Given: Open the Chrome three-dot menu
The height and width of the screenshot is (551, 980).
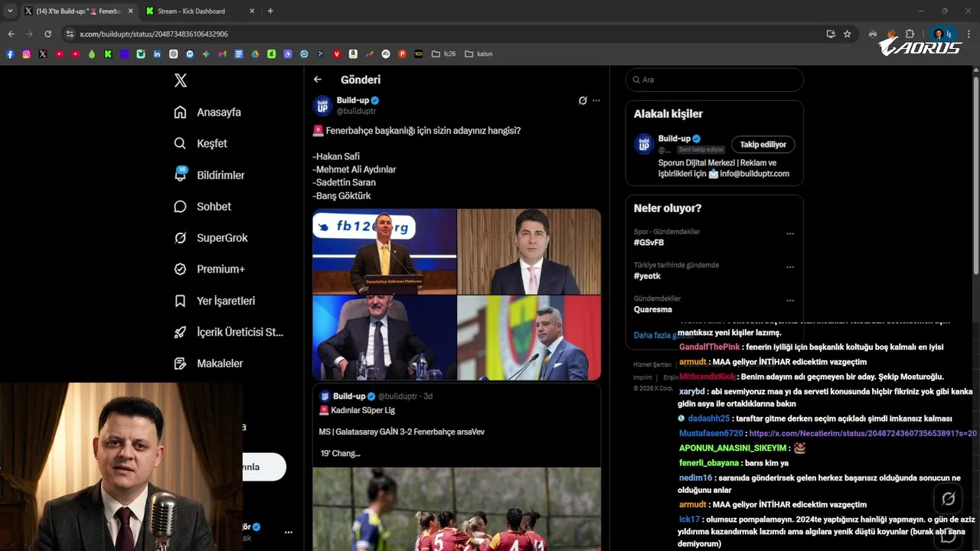Looking at the screenshot, I should (x=969, y=34).
